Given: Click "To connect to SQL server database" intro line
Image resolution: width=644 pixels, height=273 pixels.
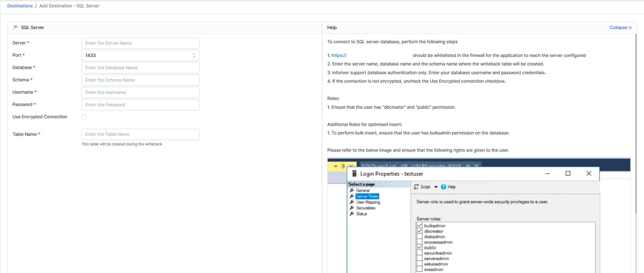Looking at the screenshot, I should (392, 42).
